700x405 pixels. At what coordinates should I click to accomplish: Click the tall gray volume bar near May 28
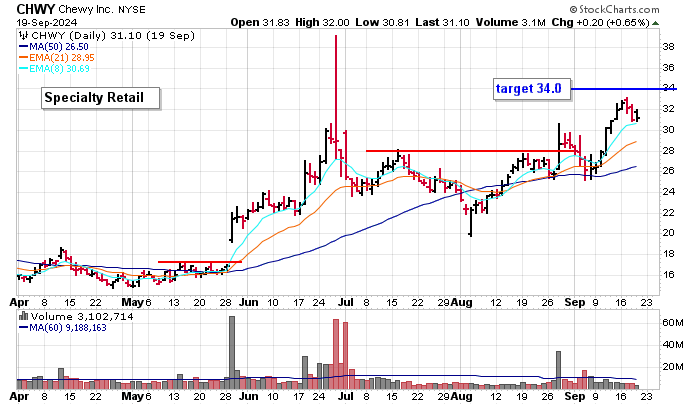tap(232, 353)
